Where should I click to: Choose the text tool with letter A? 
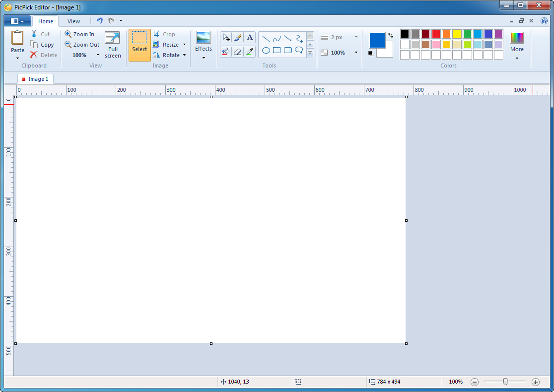[x=250, y=37]
